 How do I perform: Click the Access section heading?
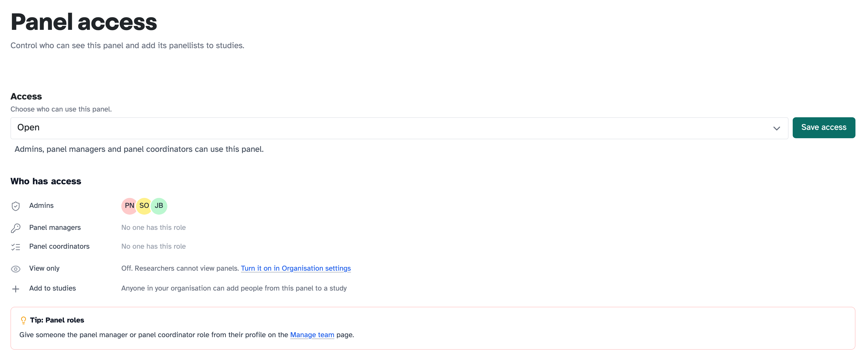[x=26, y=97]
